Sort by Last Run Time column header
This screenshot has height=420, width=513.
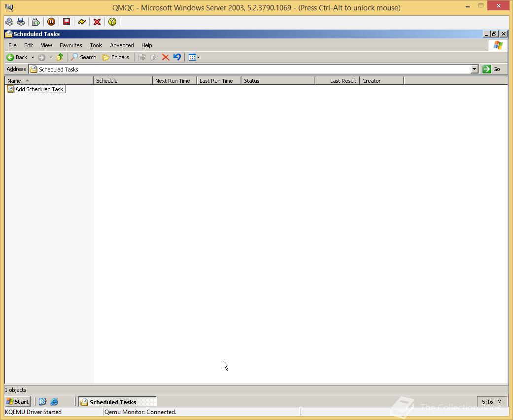[219, 80]
